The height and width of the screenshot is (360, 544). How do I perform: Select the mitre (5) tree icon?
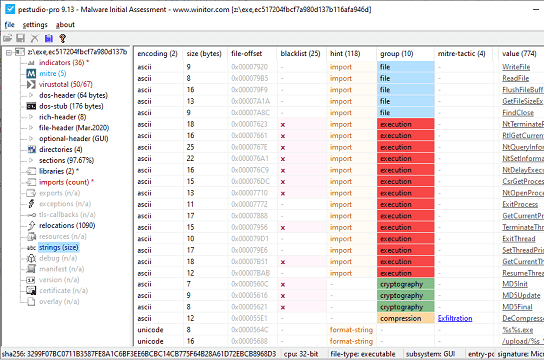[x=31, y=74]
